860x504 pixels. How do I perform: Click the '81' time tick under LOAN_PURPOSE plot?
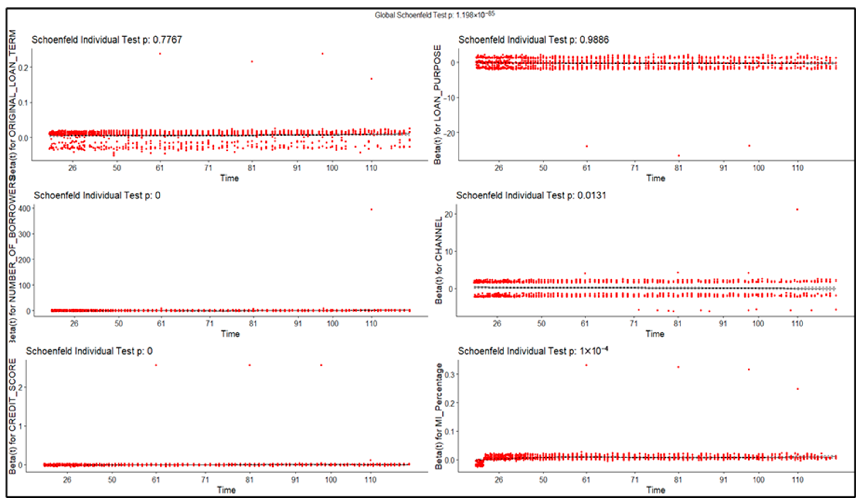(x=678, y=168)
